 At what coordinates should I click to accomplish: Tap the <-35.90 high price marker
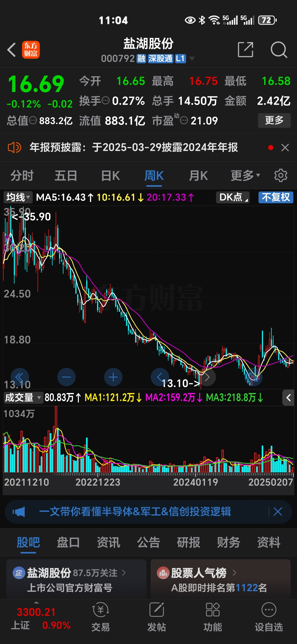tap(31, 217)
